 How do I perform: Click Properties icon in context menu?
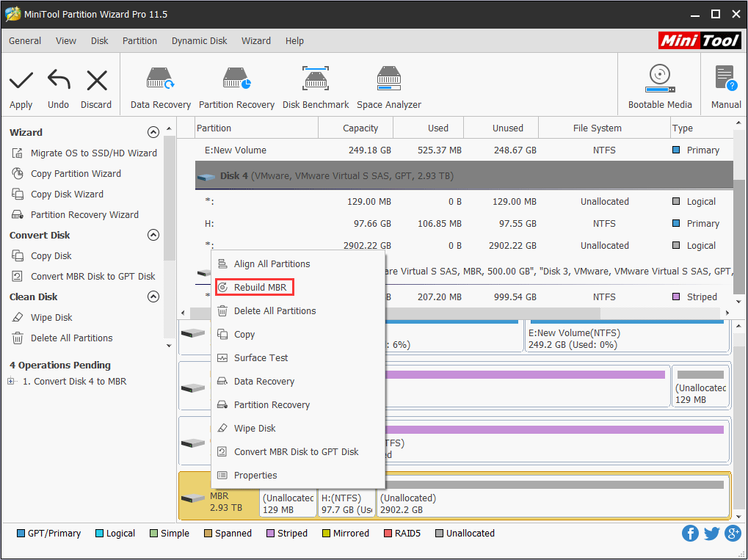(x=222, y=475)
